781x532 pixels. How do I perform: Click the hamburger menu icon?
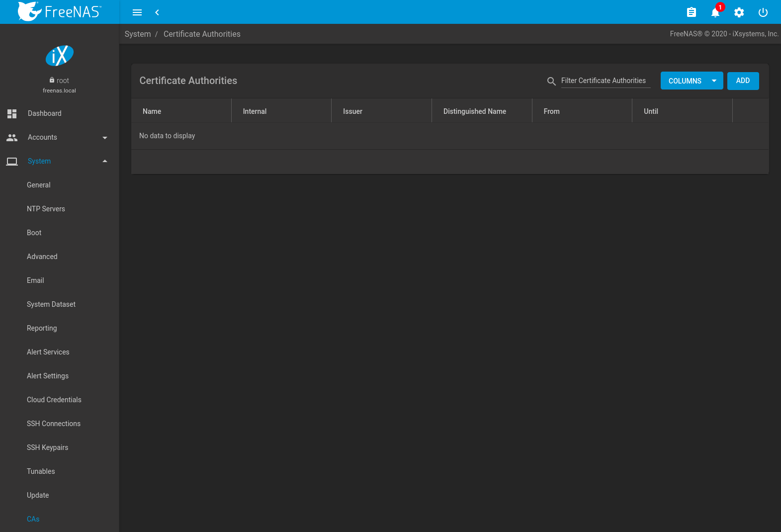(137, 12)
